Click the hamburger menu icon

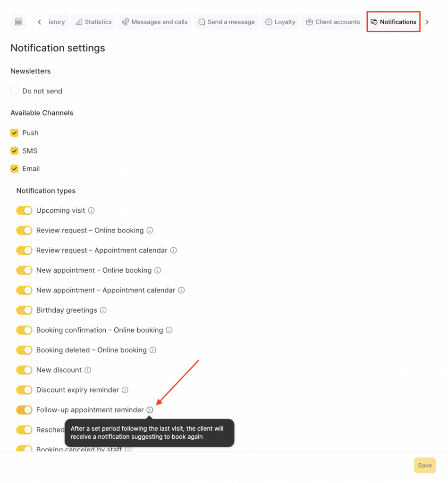click(18, 22)
